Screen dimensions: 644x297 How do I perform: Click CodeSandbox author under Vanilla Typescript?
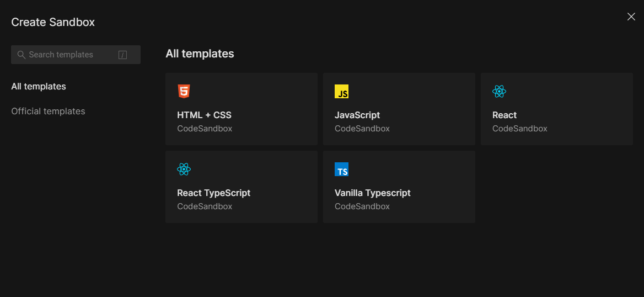(362, 206)
